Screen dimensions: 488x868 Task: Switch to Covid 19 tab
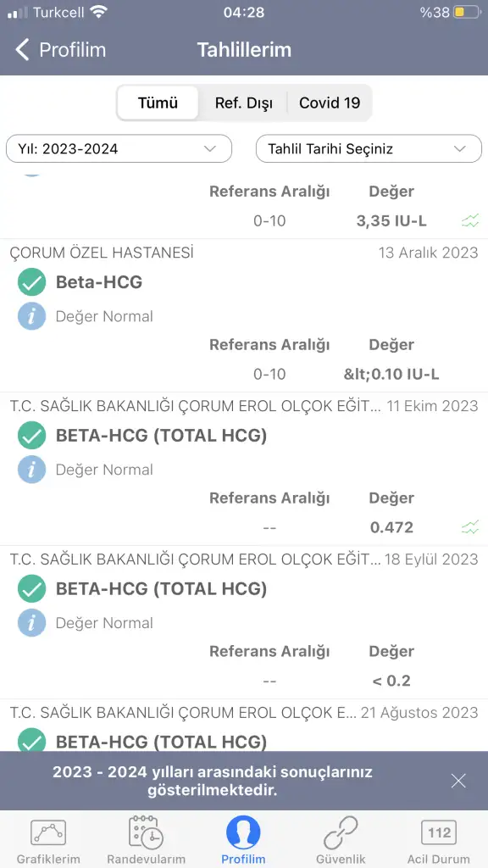pos(330,103)
